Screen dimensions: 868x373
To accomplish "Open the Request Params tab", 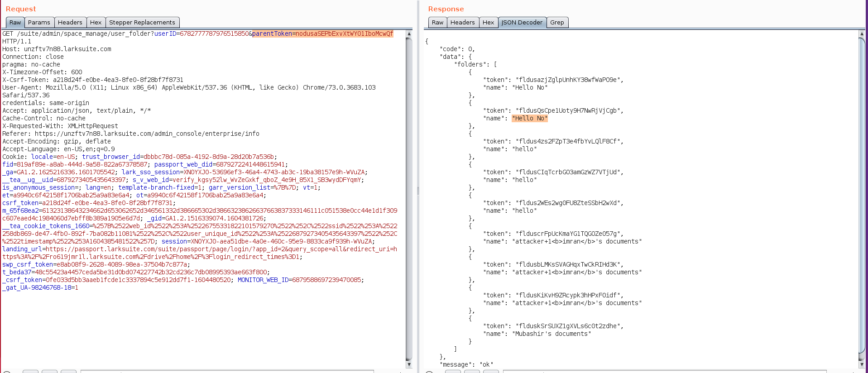I will click(x=39, y=23).
